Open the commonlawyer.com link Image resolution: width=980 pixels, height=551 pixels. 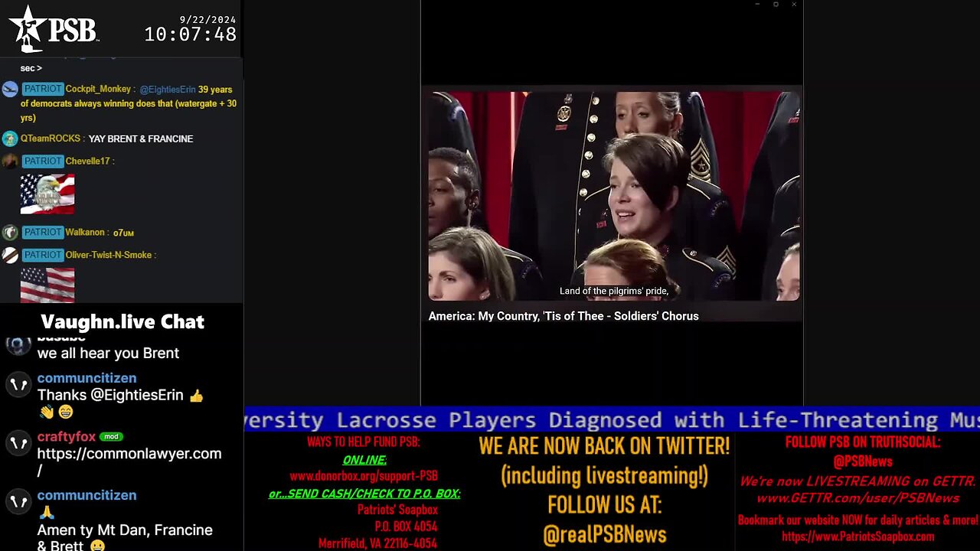(x=129, y=461)
